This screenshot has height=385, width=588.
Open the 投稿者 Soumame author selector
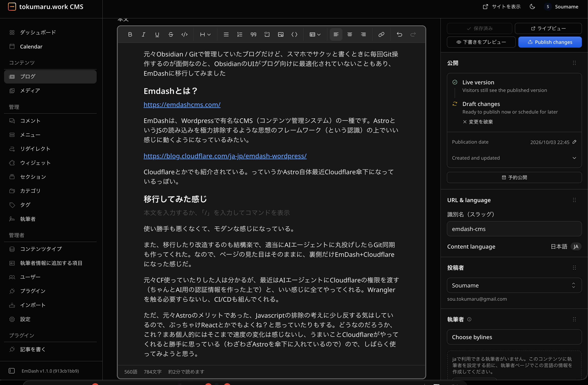pos(514,285)
